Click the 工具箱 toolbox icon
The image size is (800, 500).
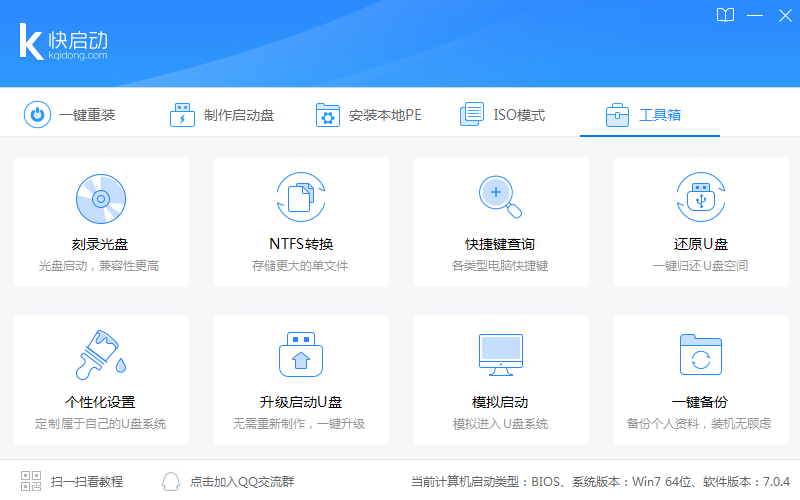[617, 115]
